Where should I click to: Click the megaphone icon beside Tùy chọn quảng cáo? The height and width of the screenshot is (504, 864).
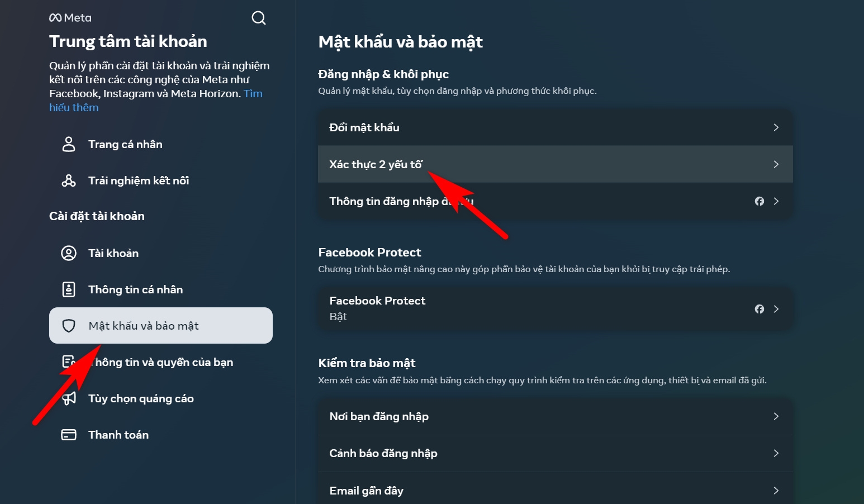(68, 398)
